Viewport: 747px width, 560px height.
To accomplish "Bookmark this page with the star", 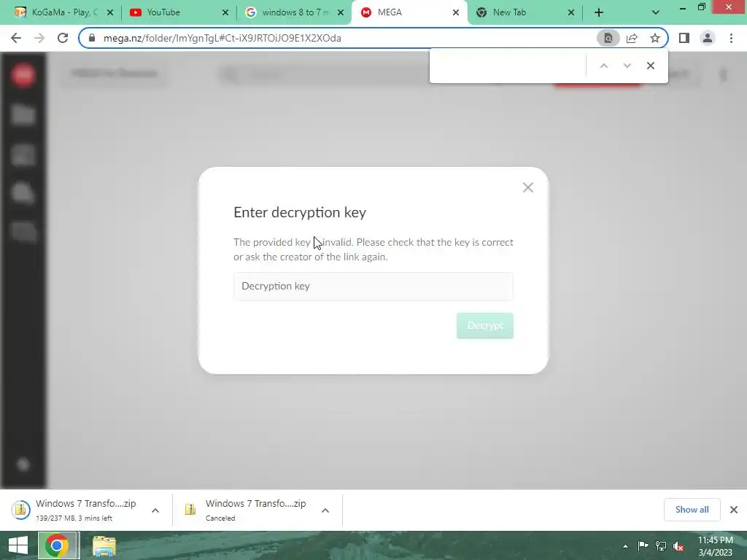I will click(x=655, y=38).
